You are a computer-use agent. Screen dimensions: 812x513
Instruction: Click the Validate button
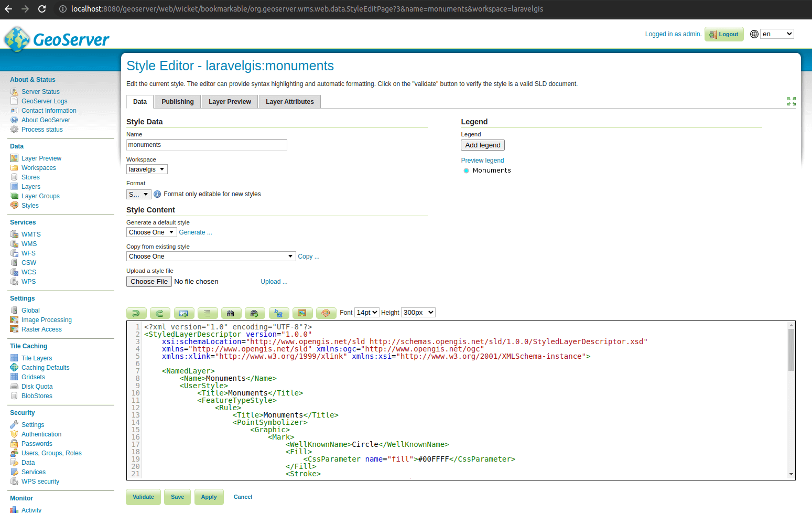(143, 497)
